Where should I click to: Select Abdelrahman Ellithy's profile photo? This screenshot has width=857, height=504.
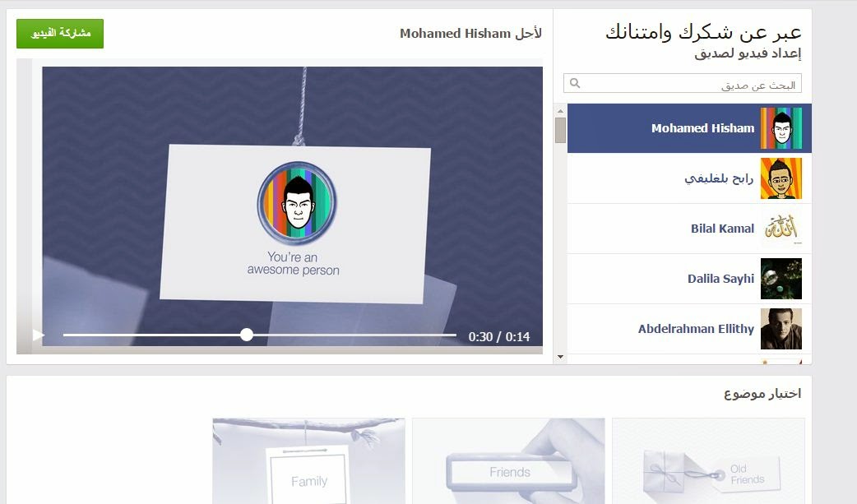click(x=781, y=329)
